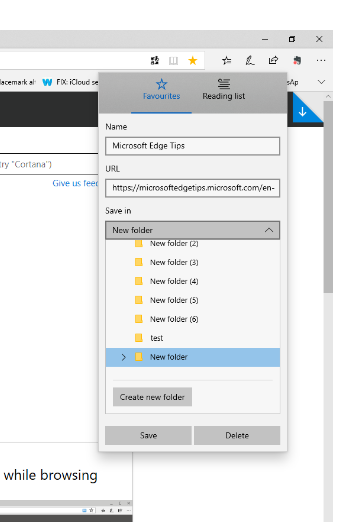Viewport: 364px width, 522px height.
Task: Click the scrollbar up arrow
Action: 328,96
